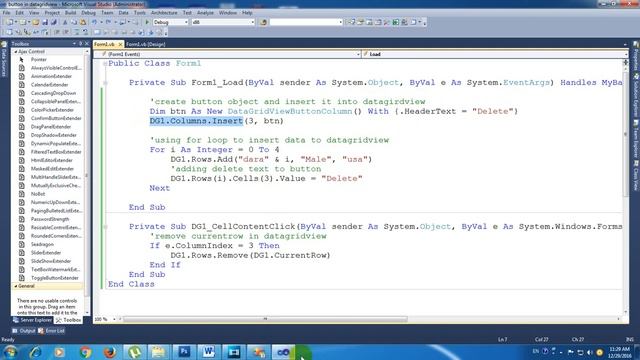The width and height of the screenshot is (640, 360).
Task: Open the Solution Configurations Debug dropdown
Action: coord(186,22)
